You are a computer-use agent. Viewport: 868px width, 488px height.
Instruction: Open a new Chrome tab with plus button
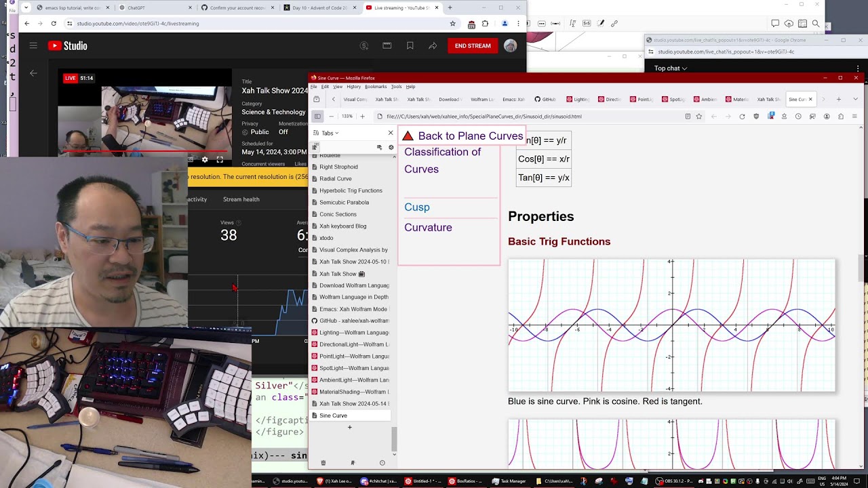pyautogui.click(x=450, y=7)
